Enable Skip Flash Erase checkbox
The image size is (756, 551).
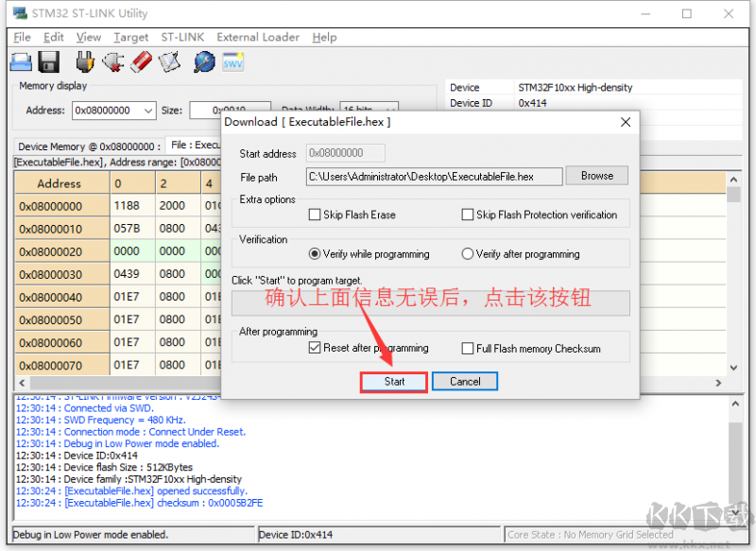pyautogui.click(x=316, y=215)
